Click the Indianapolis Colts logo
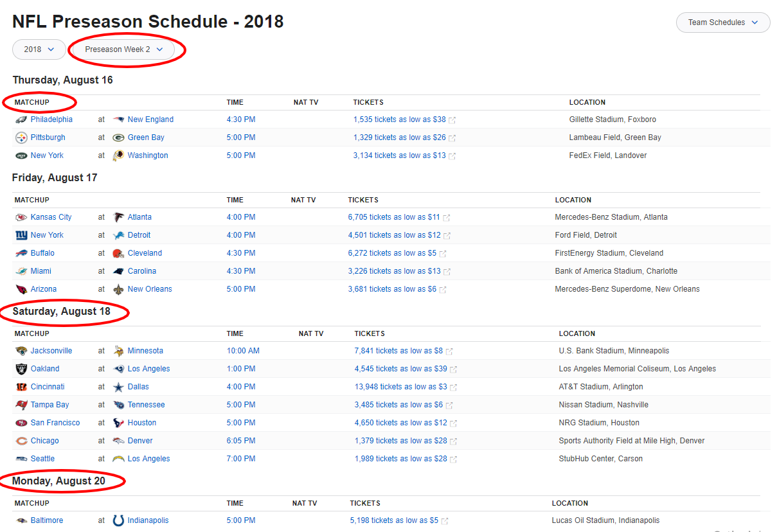Viewport: 777px width, 532px height. 118,520
